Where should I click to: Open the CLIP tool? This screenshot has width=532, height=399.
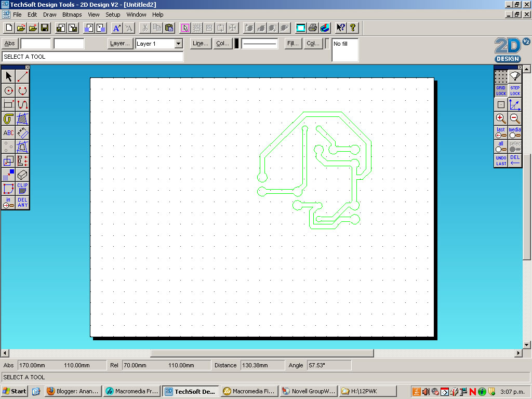click(x=22, y=188)
